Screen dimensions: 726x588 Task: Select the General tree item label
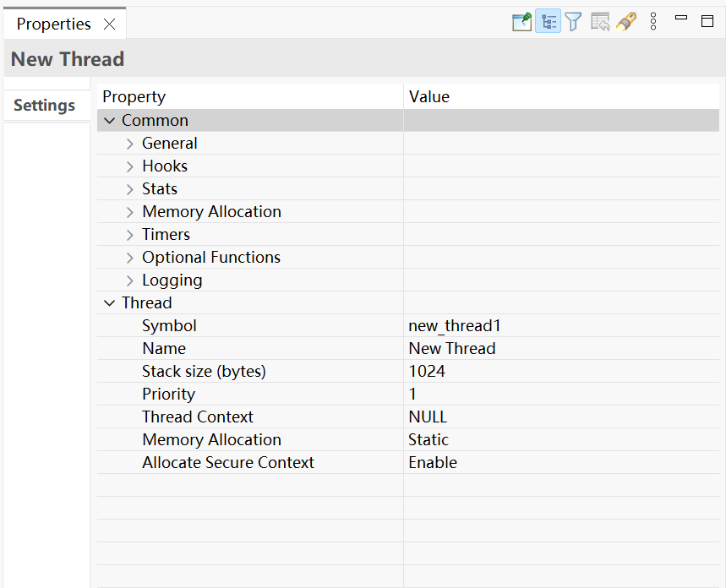pyautogui.click(x=170, y=143)
